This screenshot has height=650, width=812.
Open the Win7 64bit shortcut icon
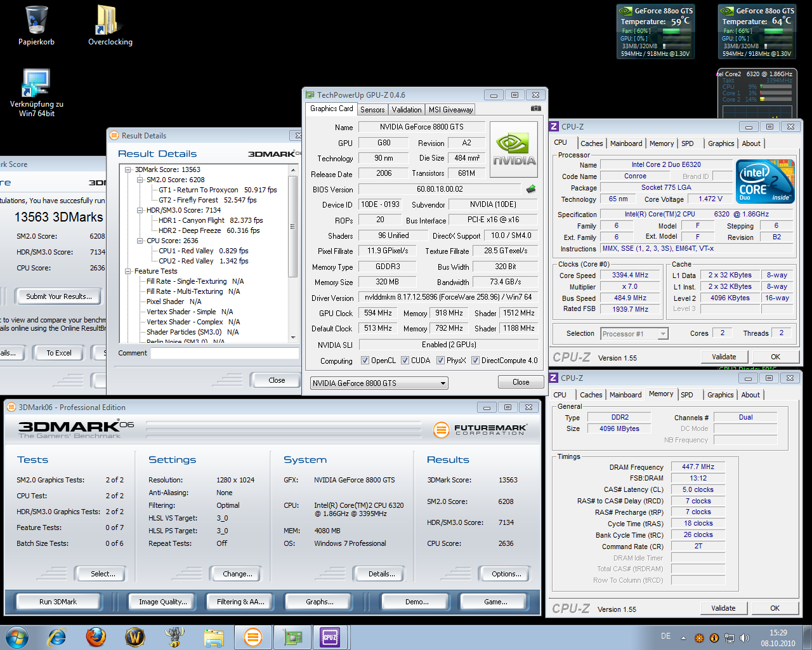36,93
